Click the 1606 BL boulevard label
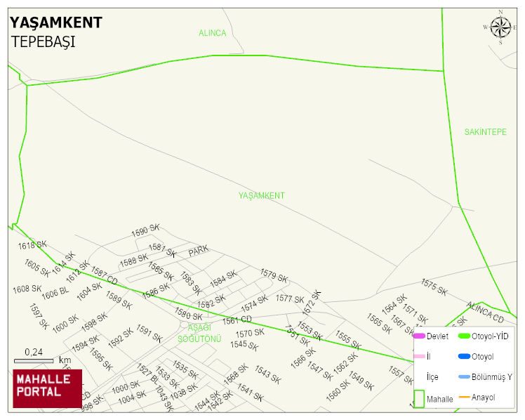 tap(55, 293)
